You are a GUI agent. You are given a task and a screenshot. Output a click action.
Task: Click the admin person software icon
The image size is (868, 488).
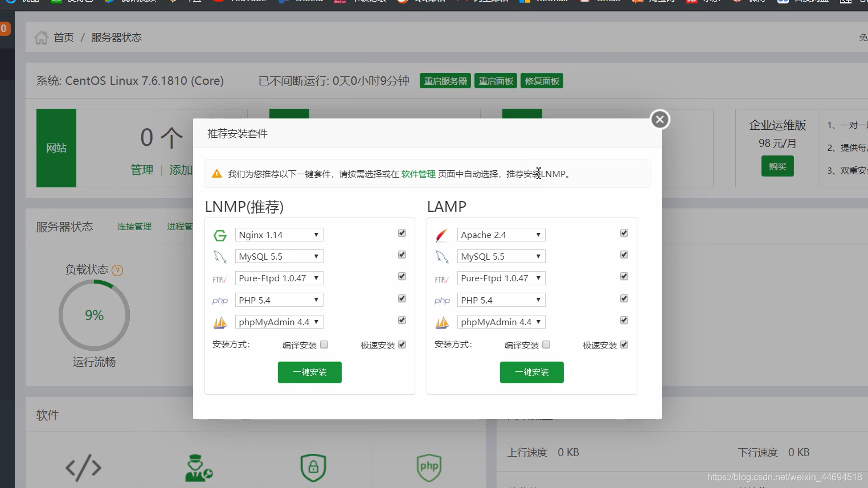pyautogui.click(x=199, y=468)
